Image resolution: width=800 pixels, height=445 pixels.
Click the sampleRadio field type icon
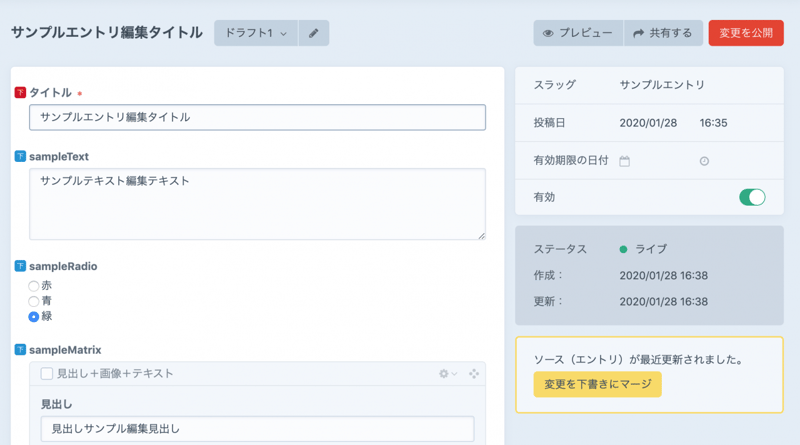tap(20, 266)
